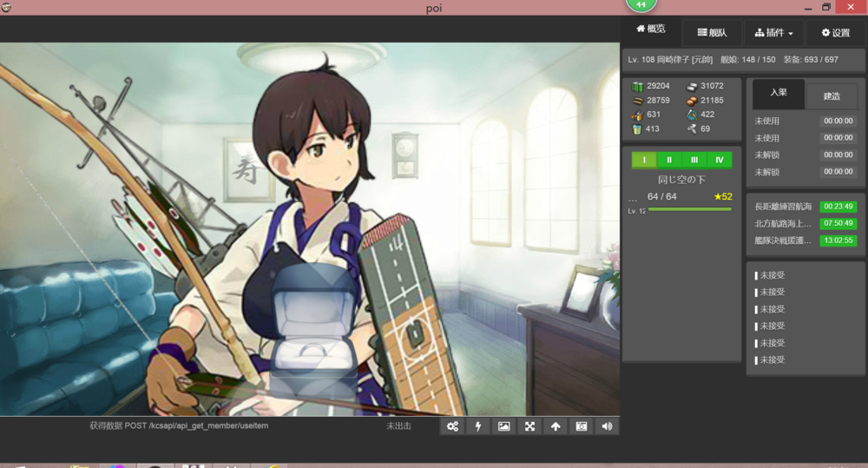Open the 设置 settings tab
Screen dimensions: 868x468
[835, 33]
